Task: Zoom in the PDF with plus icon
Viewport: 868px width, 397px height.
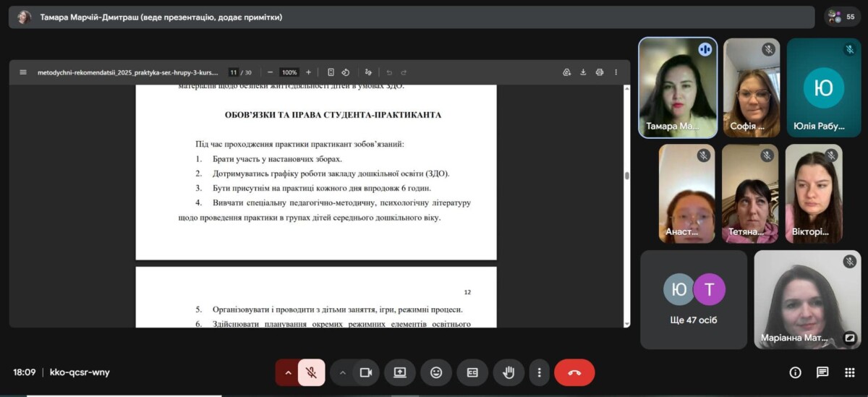Action: (x=308, y=72)
